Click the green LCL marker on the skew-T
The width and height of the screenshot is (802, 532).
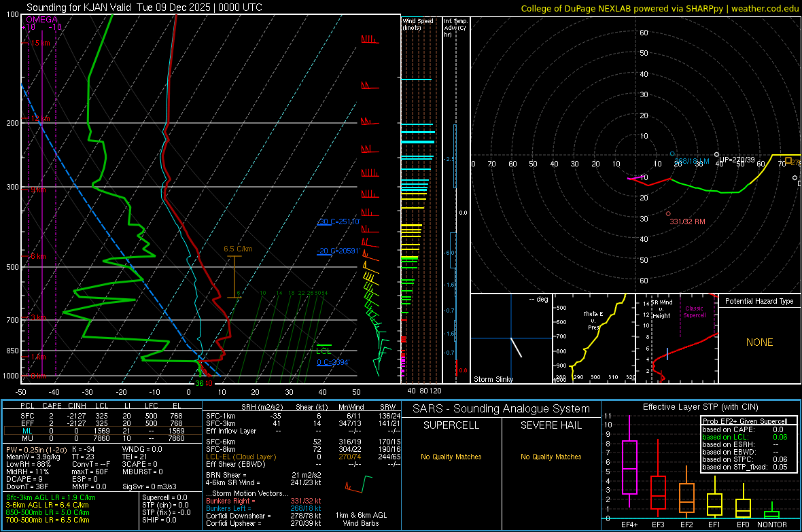(324, 350)
